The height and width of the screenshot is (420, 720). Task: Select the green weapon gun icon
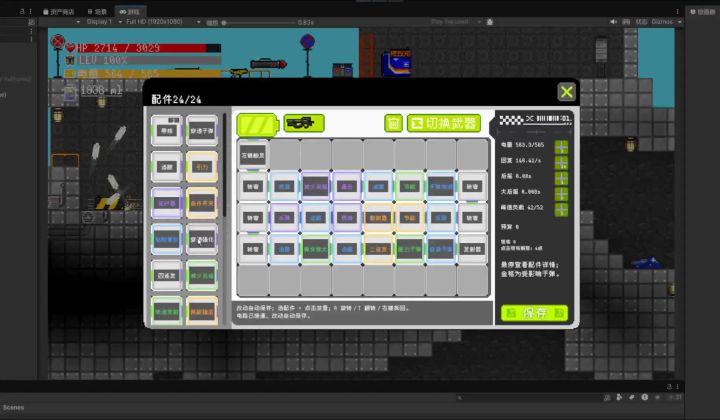304,123
